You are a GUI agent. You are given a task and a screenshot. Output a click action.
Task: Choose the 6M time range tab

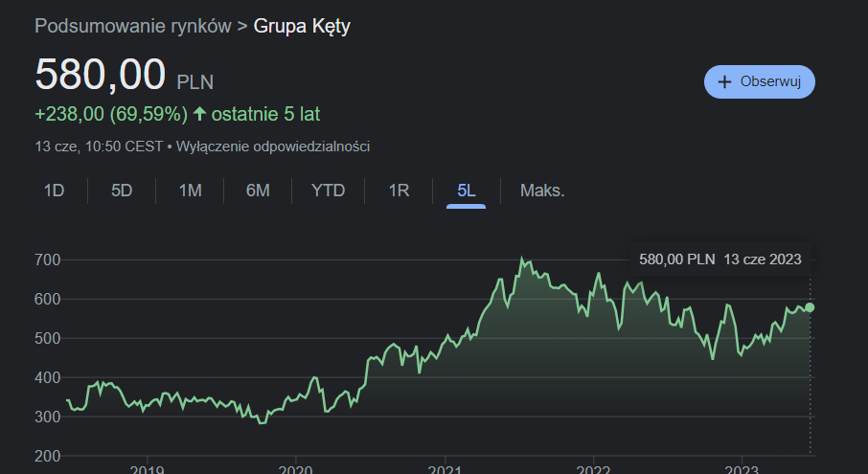(258, 190)
